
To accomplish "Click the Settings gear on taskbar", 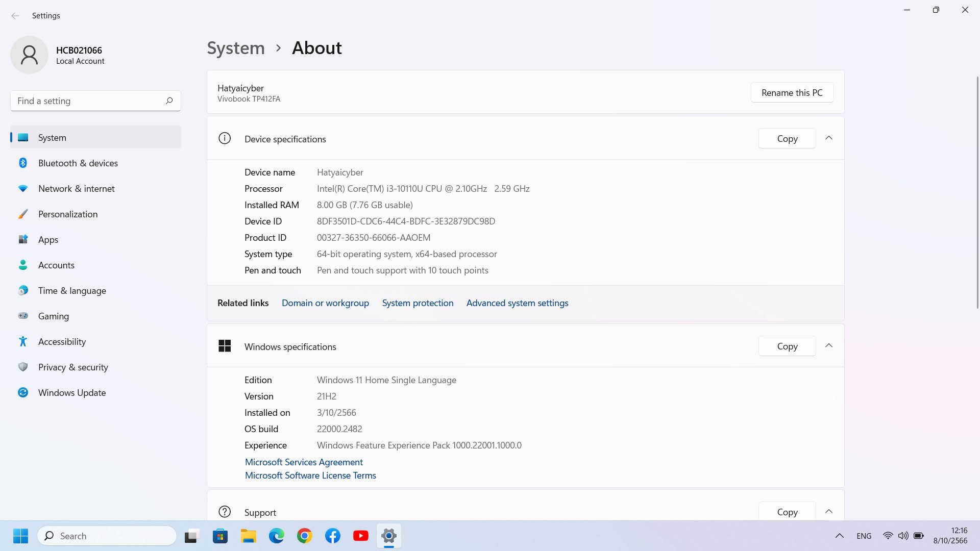I will [x=389, y=536].
